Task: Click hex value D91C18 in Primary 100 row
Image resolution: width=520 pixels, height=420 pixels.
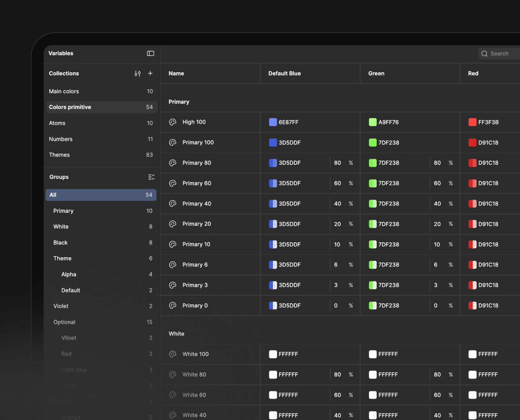Action: pos(489,143)
